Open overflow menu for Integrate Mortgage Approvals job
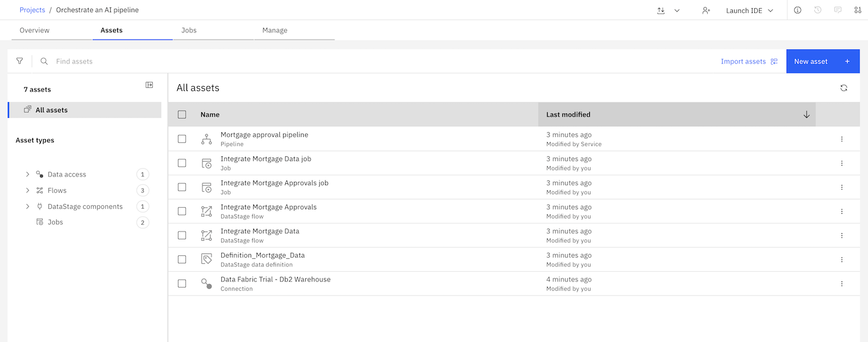Image resolution: width=868 pixels, height=342 pixels. click(x=842, y=187)
